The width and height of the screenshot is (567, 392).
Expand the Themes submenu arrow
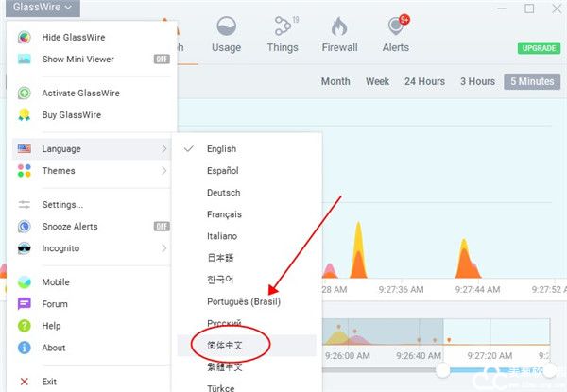click(163, 171)
